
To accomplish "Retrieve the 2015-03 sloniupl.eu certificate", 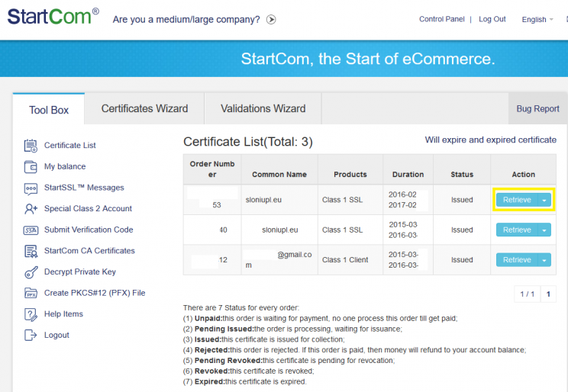I will pos(517,230).
